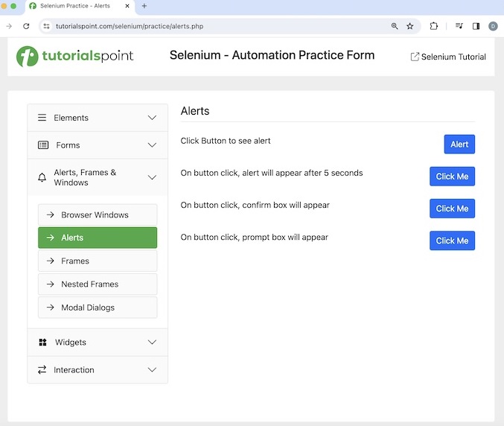Select Browser Windows in the sidebar
Screen dimensions: 504x426
(x=98, y=215)
